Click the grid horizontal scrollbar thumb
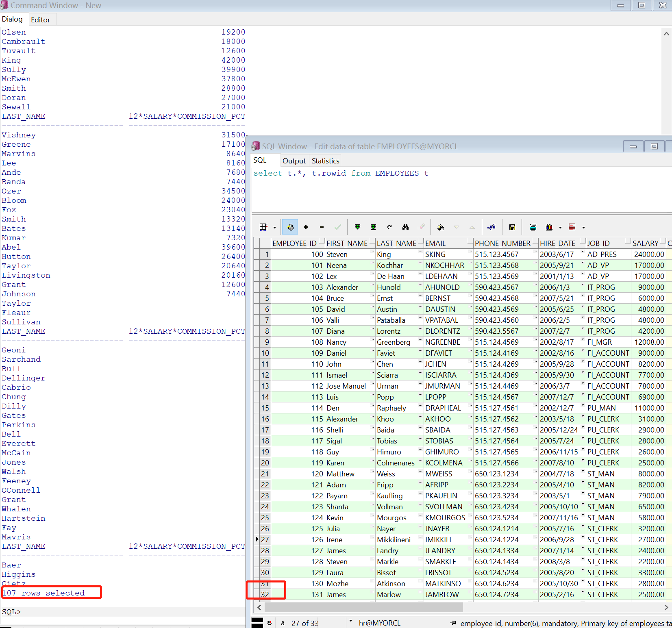This screenshot has height=628, width=672. point(364,607)
